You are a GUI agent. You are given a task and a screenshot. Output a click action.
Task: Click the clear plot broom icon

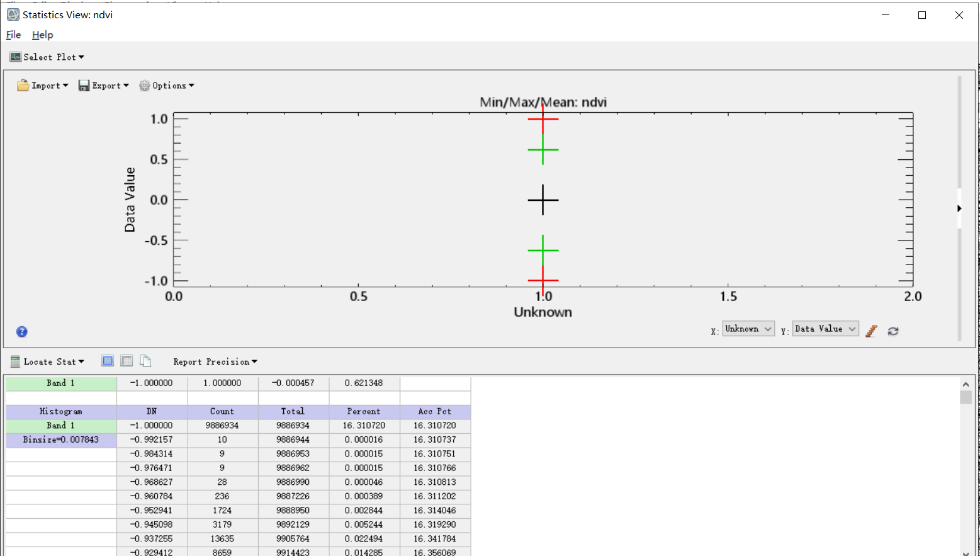coord(872,331)
